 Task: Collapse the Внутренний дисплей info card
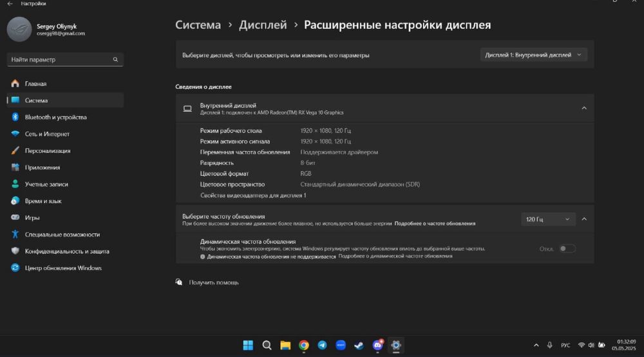584,108
